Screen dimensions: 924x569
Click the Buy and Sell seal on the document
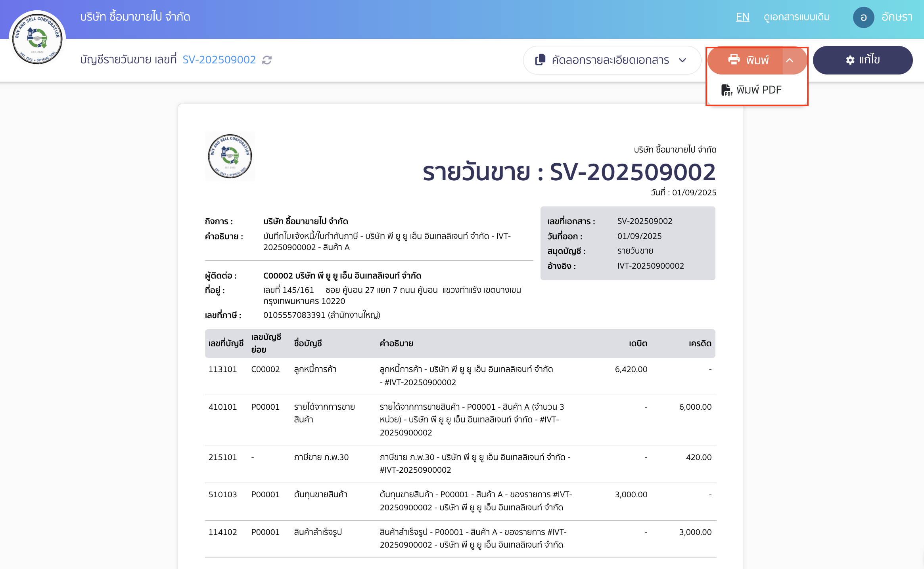click(230, 156)
